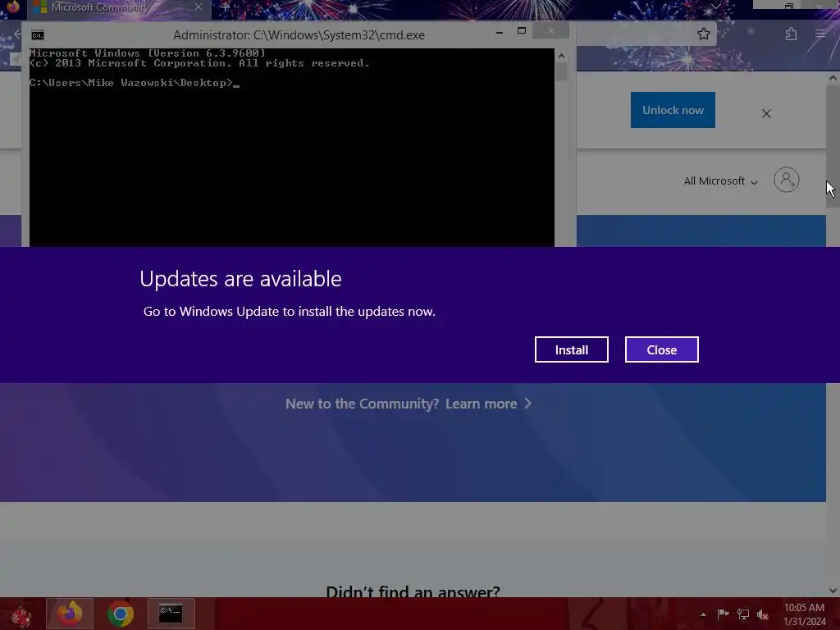Open a new browser tab
The image size is (840, 630).
tap(225, 7)
